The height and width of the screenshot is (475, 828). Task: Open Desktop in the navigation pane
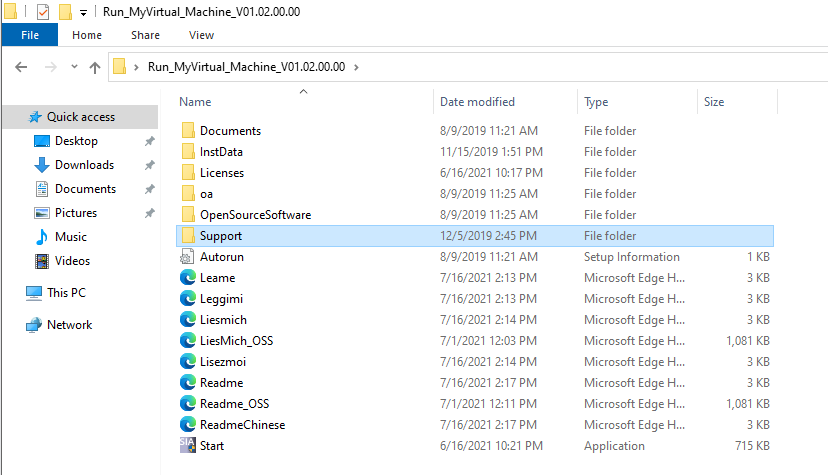tap(76, 141)
